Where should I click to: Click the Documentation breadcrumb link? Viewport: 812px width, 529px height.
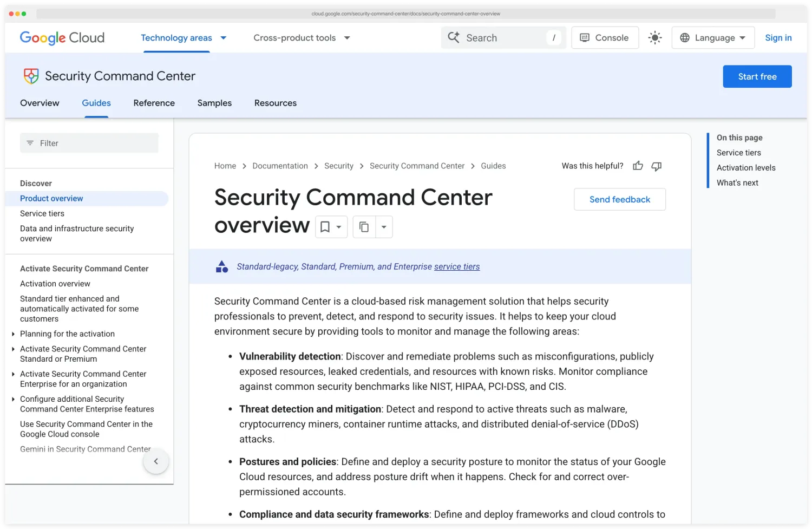[280, 166]
